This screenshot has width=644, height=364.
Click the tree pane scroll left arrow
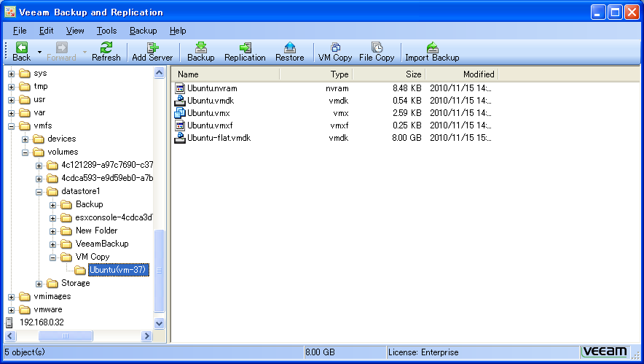[11, 336]
